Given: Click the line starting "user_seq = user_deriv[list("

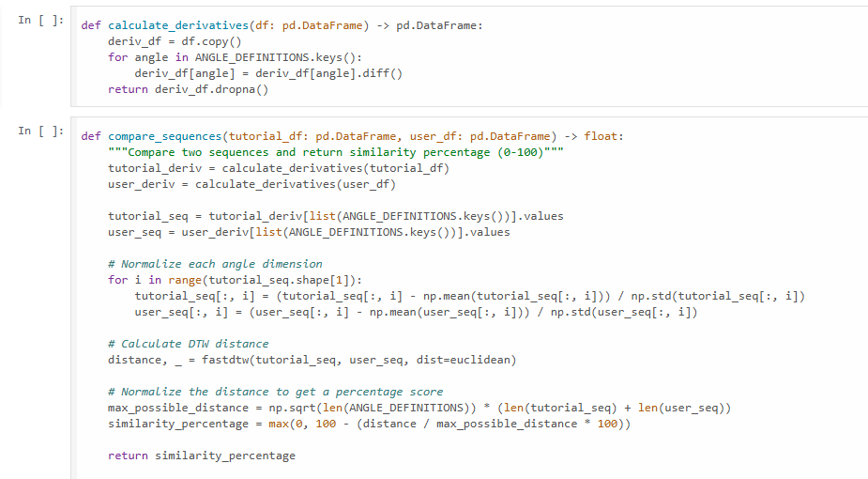Looking at the screenshot, I should pos(309,232).
